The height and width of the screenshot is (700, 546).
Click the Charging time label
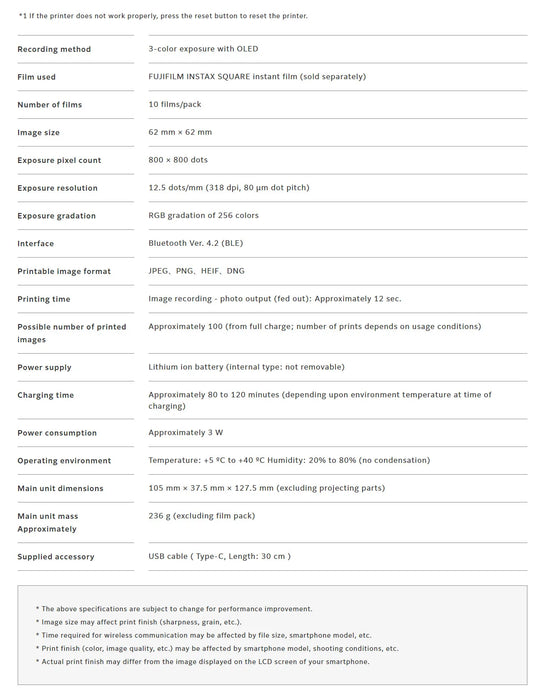(x=46, y=395)
